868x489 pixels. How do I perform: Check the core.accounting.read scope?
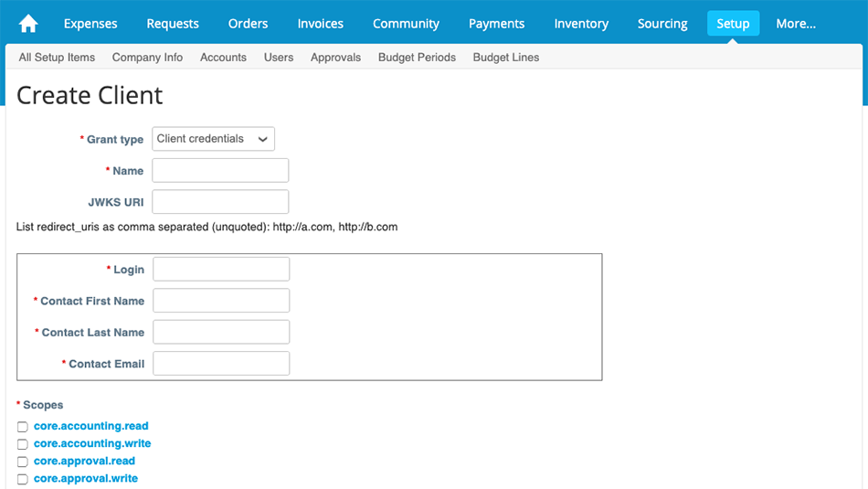pos(22,427)
